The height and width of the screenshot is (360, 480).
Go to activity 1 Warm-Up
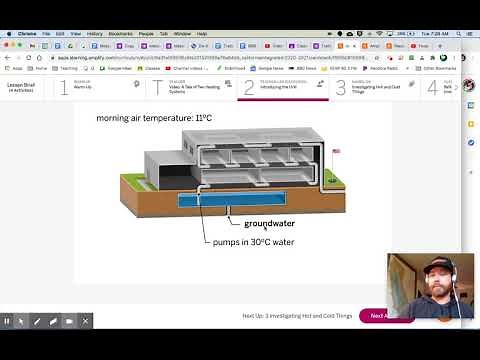tap(98, 87)
